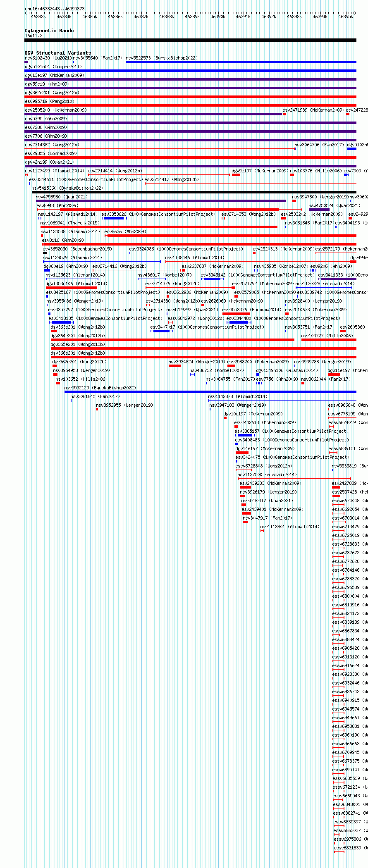Click the nsv3952955 (Wenger2019) label

coord(125,405)
